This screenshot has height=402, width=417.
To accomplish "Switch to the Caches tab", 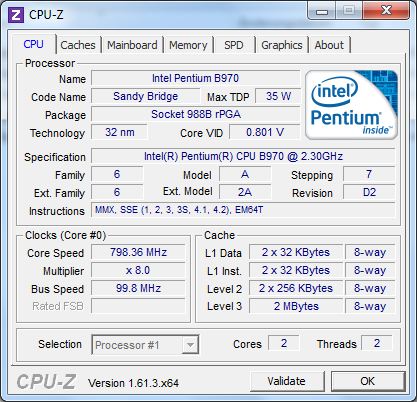I will (78, 45).
